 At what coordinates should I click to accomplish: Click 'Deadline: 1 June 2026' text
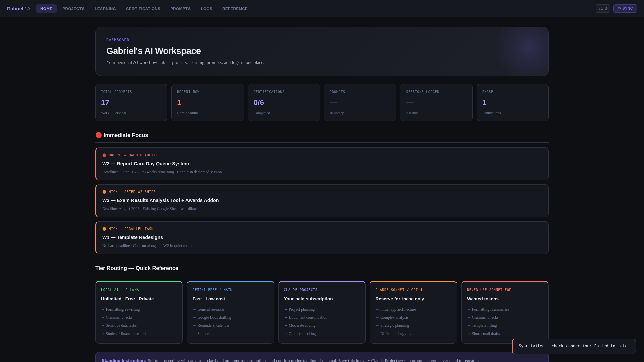120,172
